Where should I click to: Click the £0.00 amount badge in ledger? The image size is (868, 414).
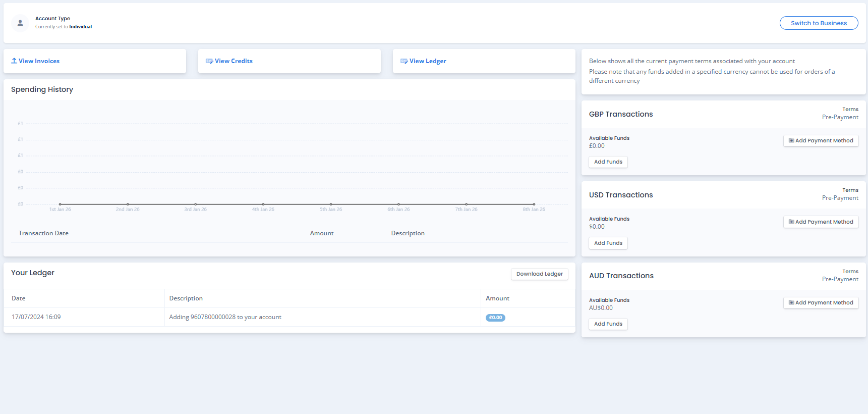coord(495,318)
